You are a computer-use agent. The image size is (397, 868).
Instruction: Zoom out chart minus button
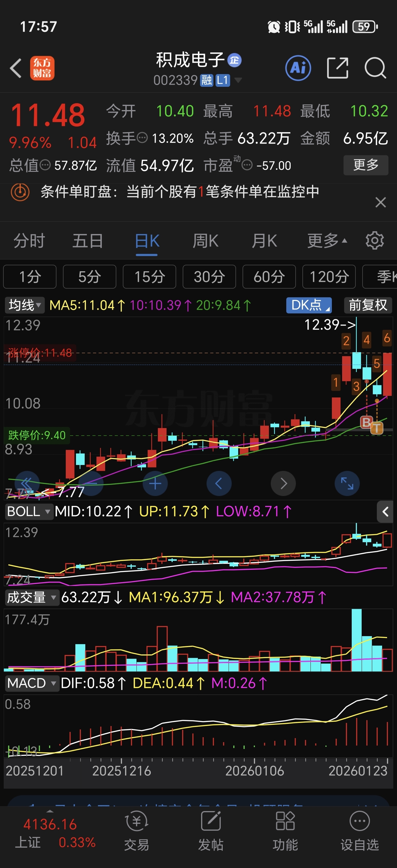(91, 484)
